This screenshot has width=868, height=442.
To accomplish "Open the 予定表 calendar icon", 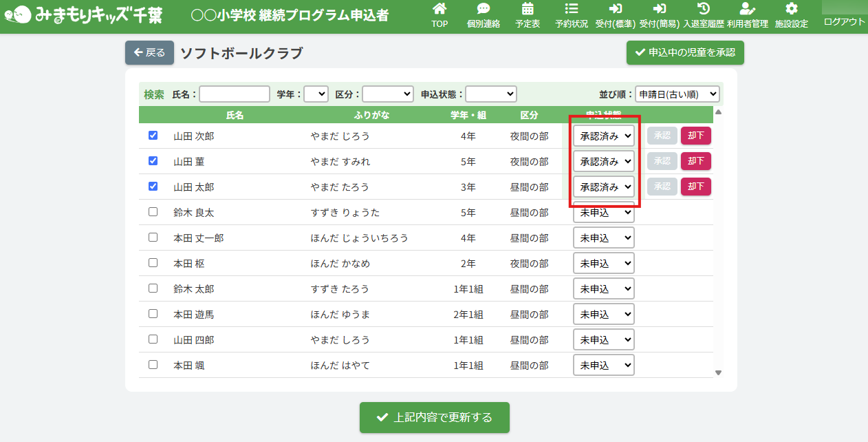I will point(528,10).
